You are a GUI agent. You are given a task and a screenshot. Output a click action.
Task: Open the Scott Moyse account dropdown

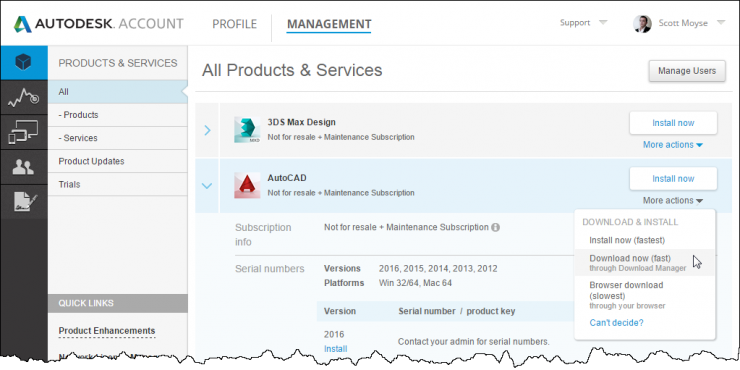[691, 23]
